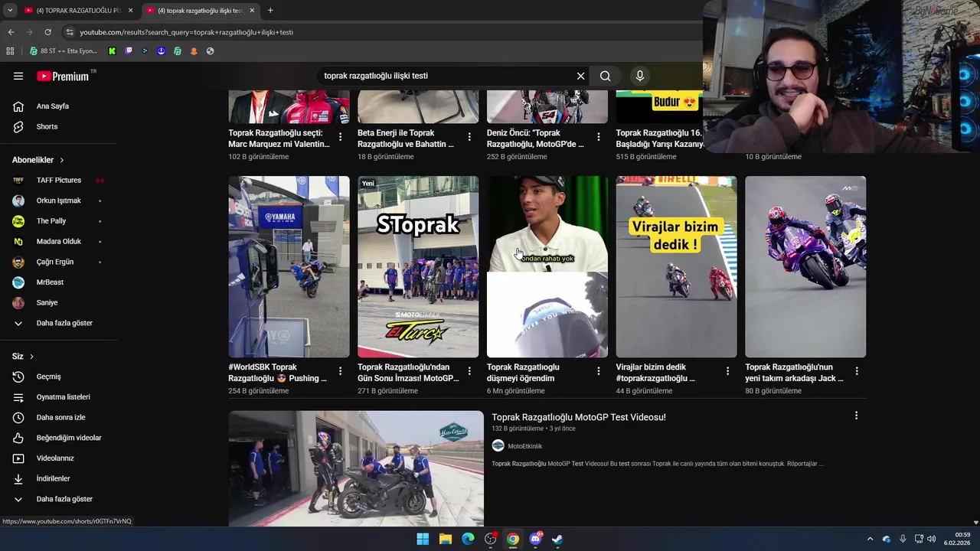Viewport: 980px width, 551px height.
Task: Open the Chrome apps grid bookmark
Action: [x=10, y=51]
